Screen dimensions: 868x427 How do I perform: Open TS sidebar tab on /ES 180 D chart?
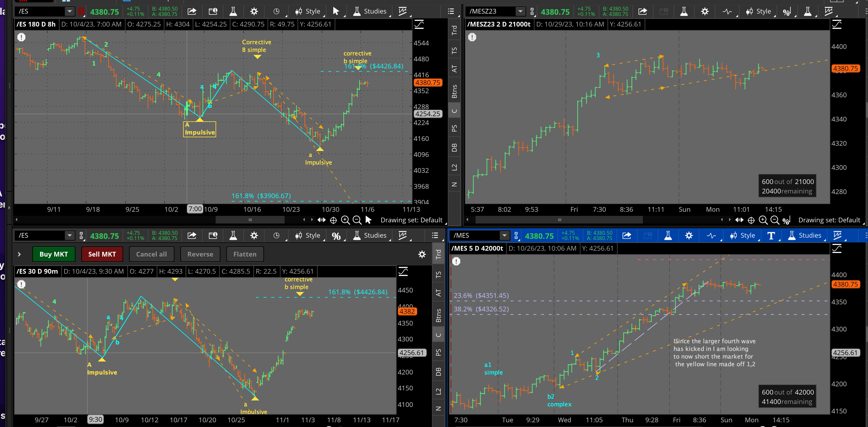point(454,51)
